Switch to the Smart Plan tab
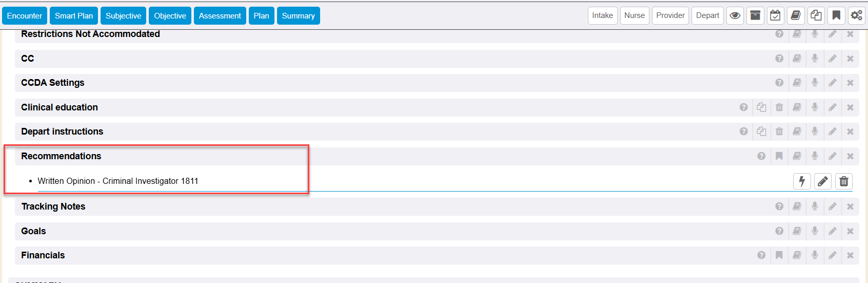This screenshot has height=283, width=868. 74,15
